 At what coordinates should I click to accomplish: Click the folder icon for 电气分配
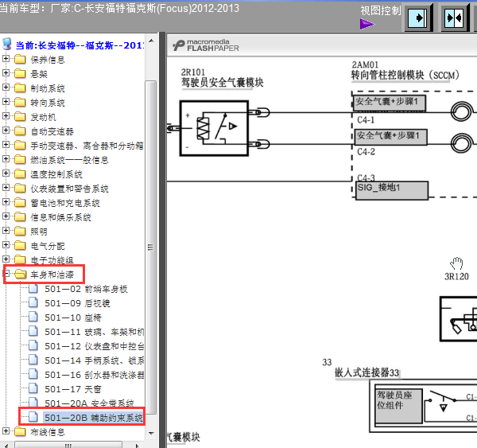click(20, 245)
